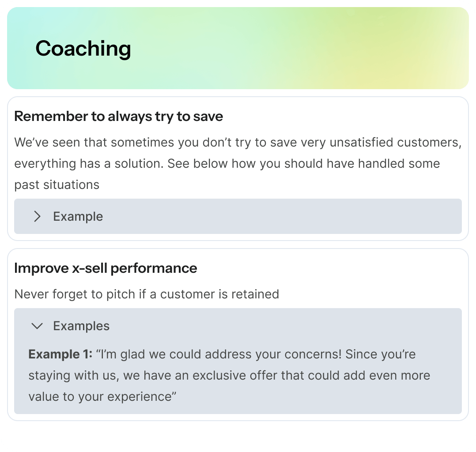Expand the collapsed Example section row
The image size is (476, 452).
pyautogui.click(x=238, y=216)
